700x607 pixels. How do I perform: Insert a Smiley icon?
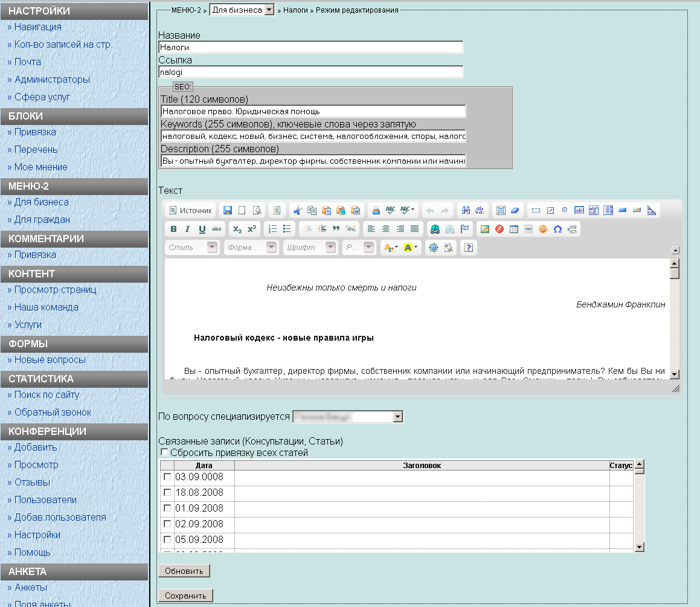point(543,229)
